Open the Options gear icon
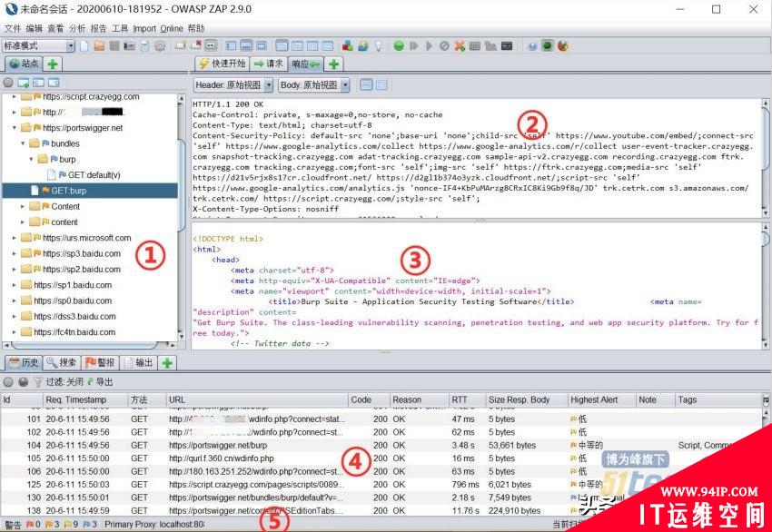The width and height of the screenshot is (772, 532). point(160,45)
